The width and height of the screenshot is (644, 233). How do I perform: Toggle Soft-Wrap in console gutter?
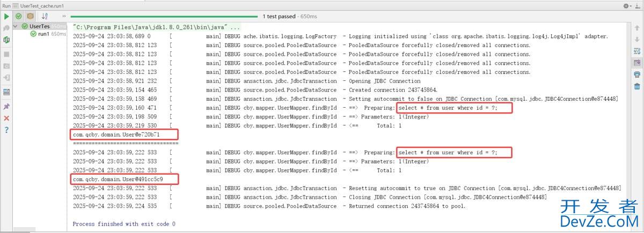636,51
